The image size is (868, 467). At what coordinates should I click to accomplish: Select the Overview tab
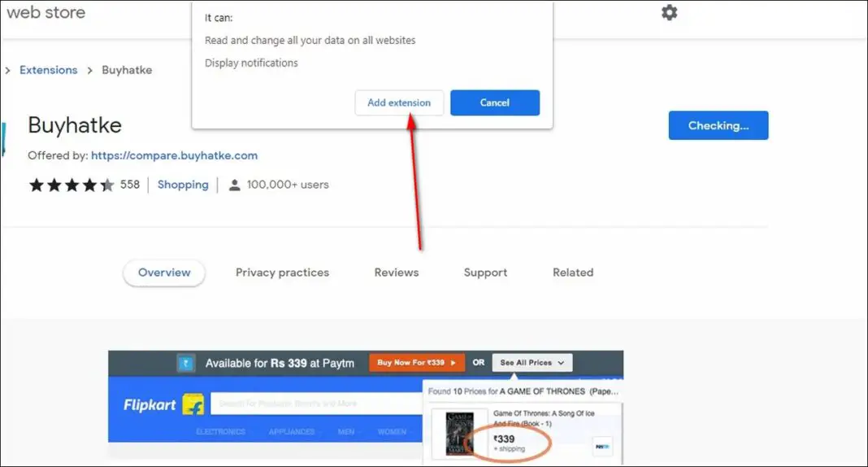point(164,273)
